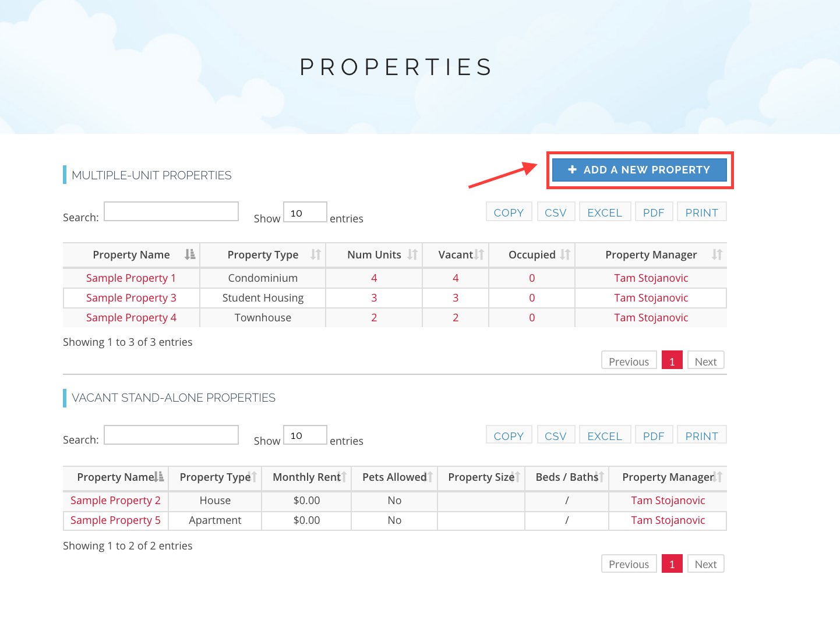The width and height of the screenshot is (840, 624).
Task: Open Sample Property 1 link
Action: (131, 278)
